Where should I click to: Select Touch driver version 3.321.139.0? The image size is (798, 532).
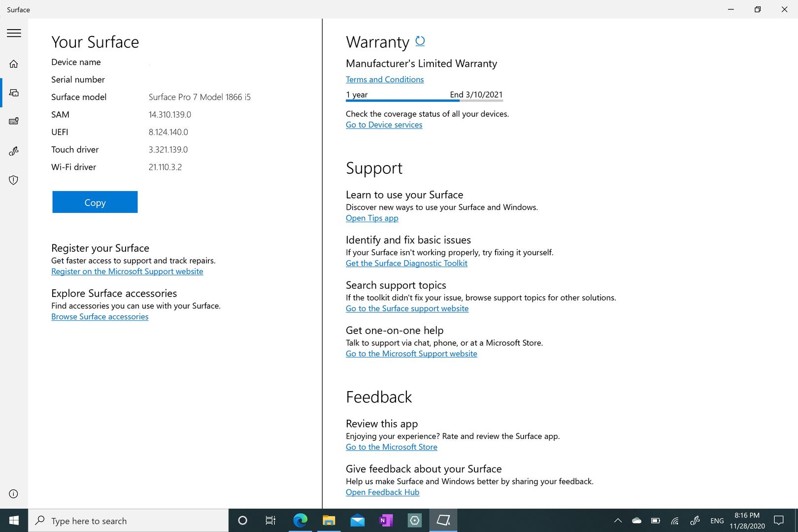pyautogui.click(x=168, y=149)
